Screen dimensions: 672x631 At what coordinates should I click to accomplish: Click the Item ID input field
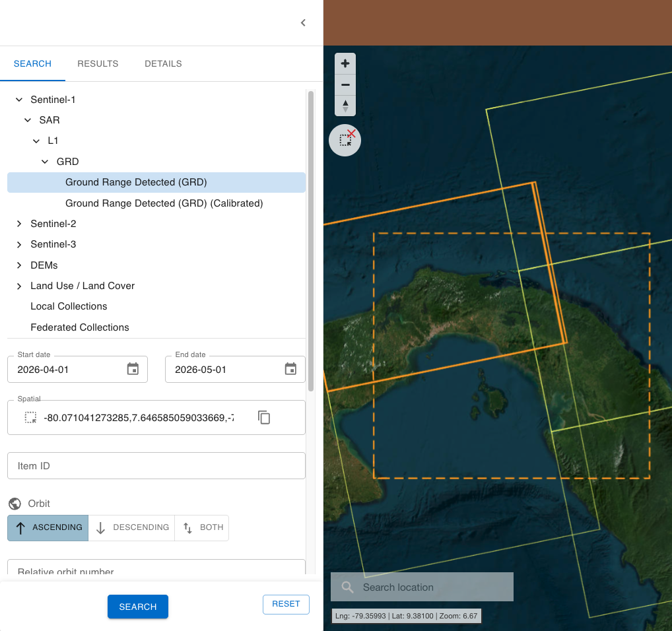(x=156, y=465)
